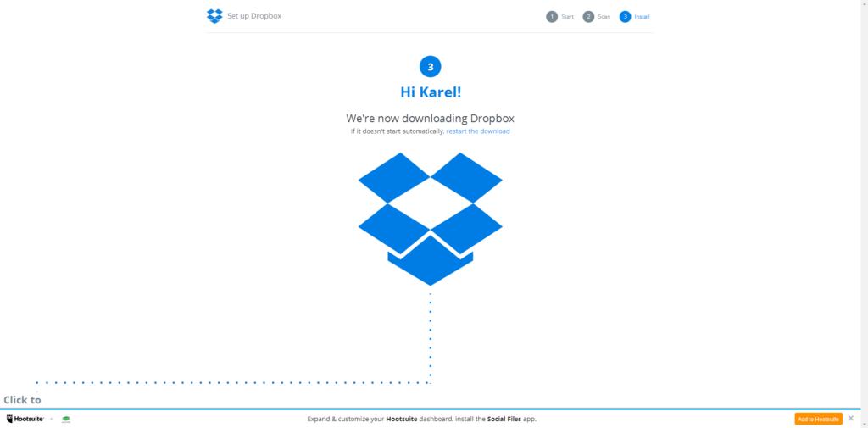Dismiss the Hootsuite banner with the X
This screenshot has height=428, width=868.
tap(851, 418)
